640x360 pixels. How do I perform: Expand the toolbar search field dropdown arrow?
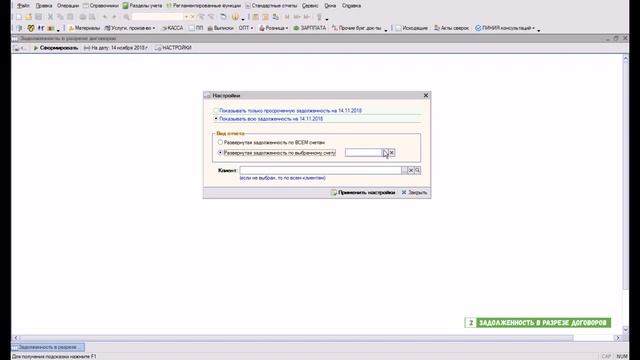pyautogui.click(x=186, y=17)
